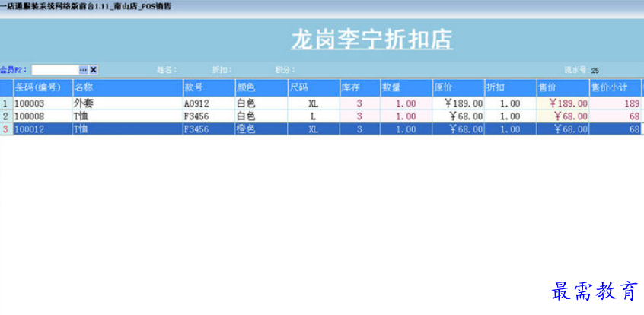Click size XL in row 100003

click(x=314, y=103)
